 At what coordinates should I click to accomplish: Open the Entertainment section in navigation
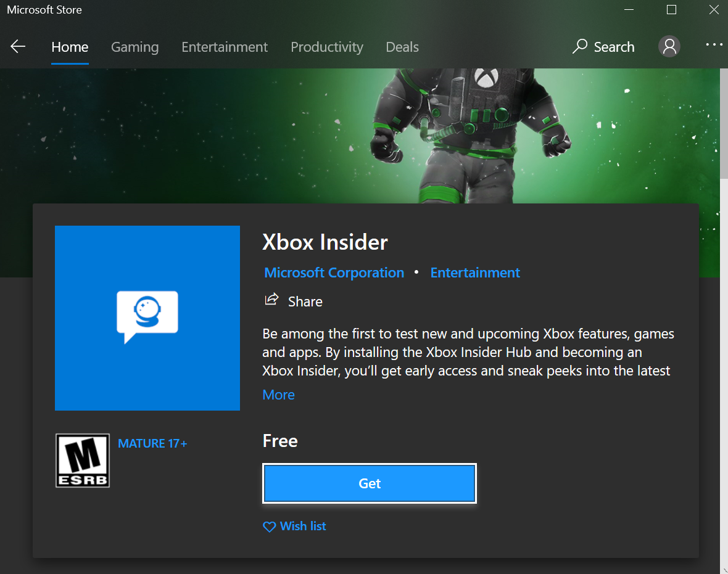pos(225,47)
